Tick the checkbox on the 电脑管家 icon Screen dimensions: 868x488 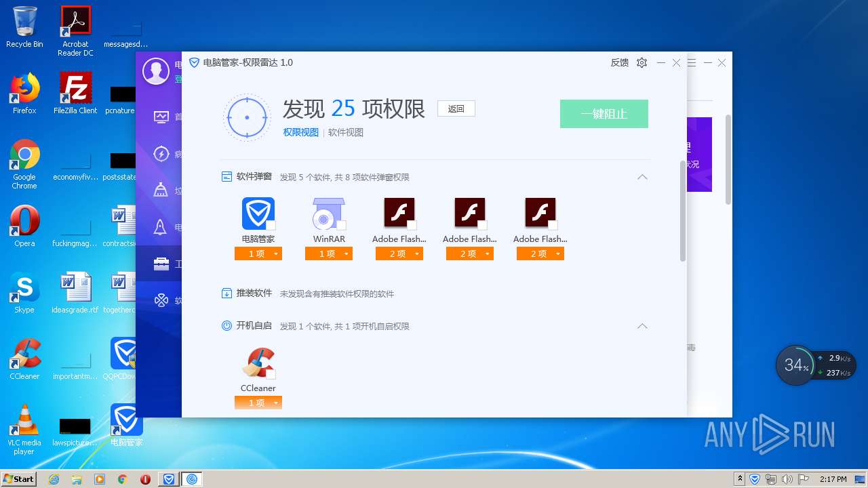271,225
